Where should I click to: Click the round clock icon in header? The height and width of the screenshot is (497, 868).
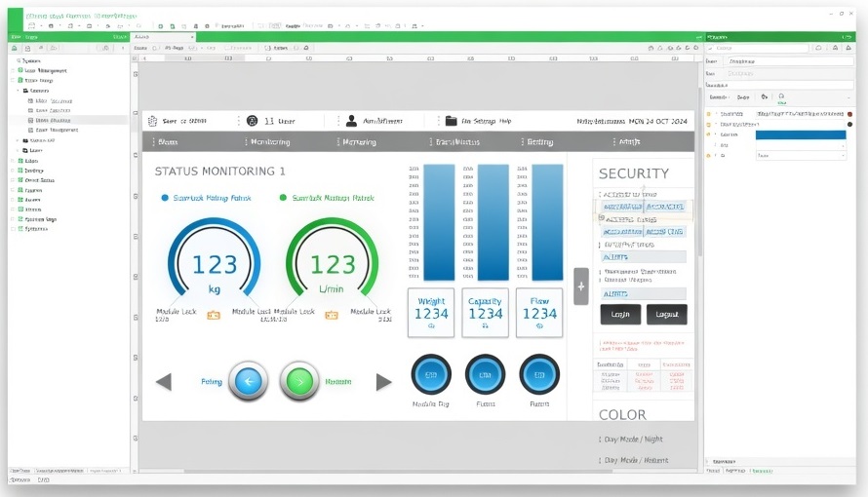(254, 121)
